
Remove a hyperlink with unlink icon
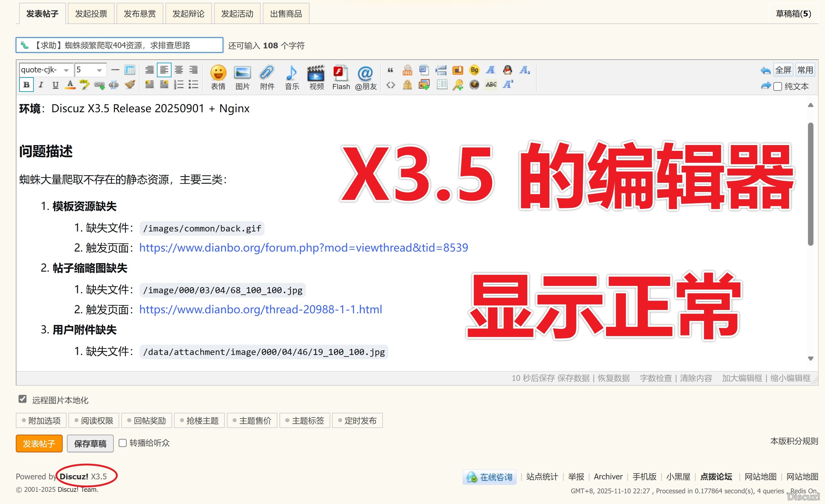(x=113, y=85)
